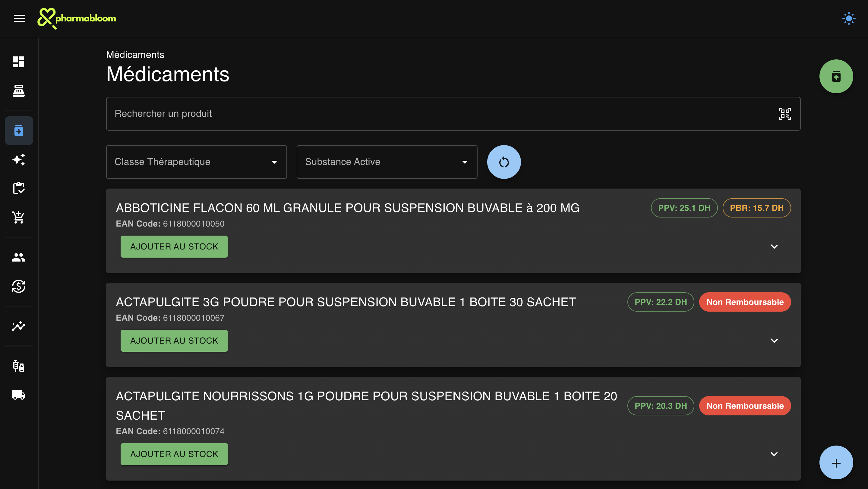Open the medicine bottles sidebar icon

19,366
